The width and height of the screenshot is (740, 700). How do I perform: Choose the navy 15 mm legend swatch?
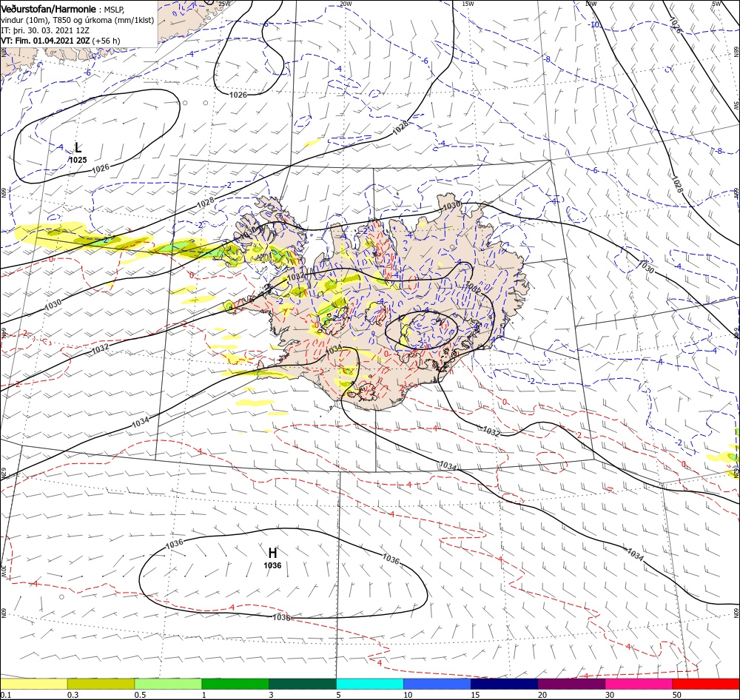[505, 684]
